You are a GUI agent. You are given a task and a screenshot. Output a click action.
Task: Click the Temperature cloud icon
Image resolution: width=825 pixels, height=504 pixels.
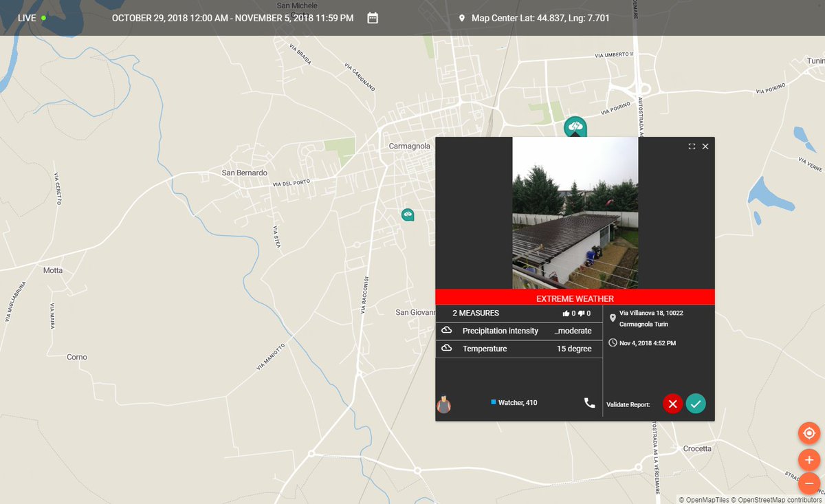click(x=446, y=349)
